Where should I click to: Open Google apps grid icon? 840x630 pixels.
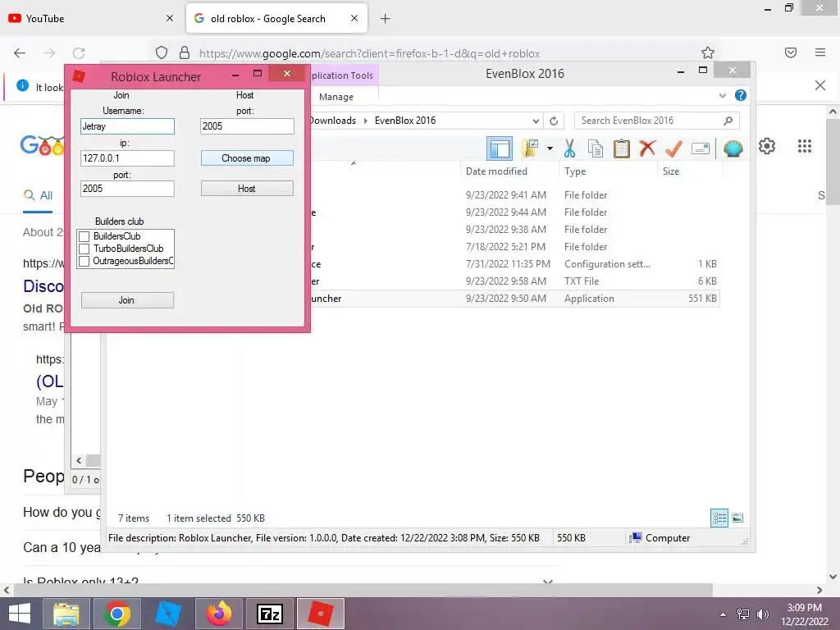coord(804,146)
